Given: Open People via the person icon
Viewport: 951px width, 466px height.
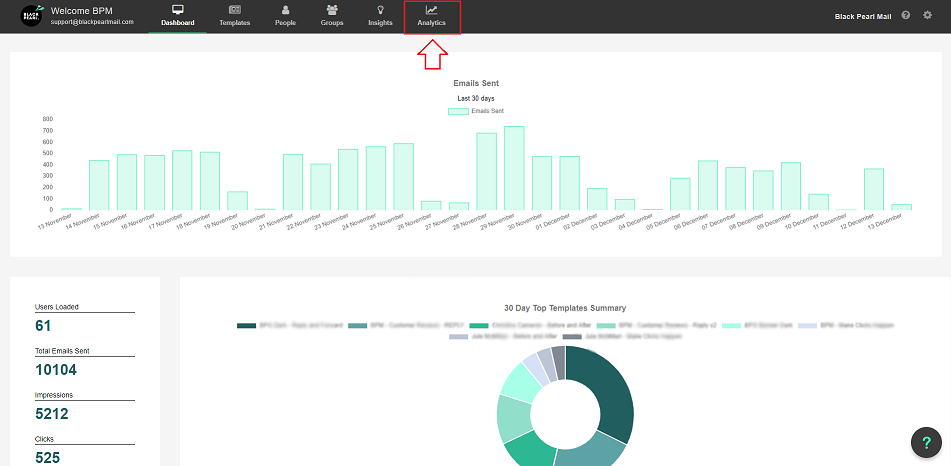Looking at the screenshot, I should click(285, 10).
